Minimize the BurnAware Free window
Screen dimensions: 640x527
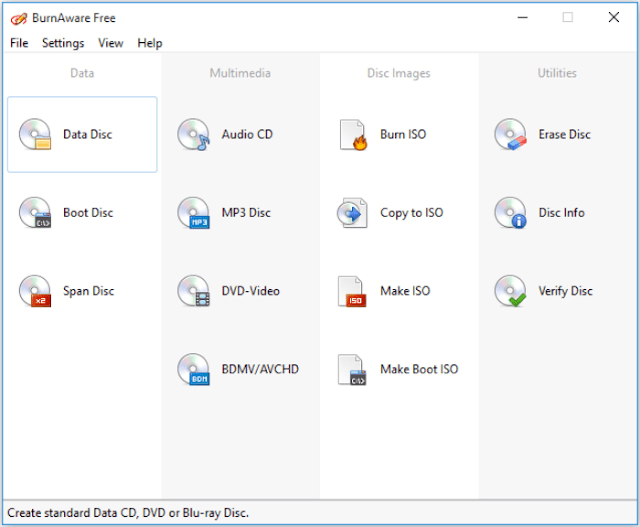coord(523,18)
